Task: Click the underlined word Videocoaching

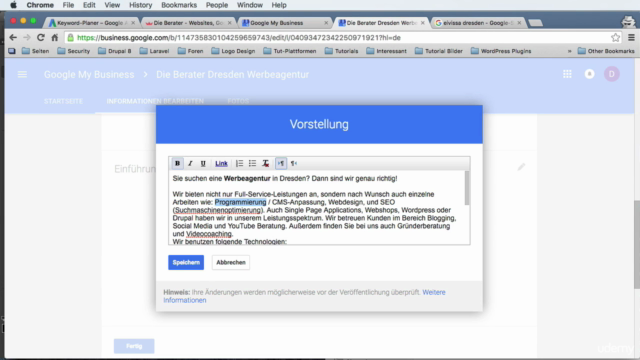Action: [209, 234]
